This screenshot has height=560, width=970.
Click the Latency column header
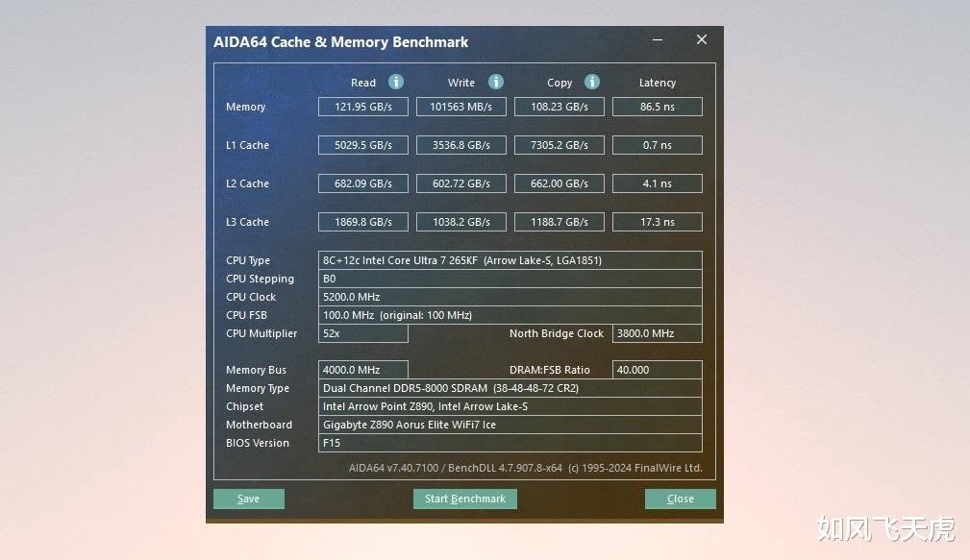tap(657, 83)
